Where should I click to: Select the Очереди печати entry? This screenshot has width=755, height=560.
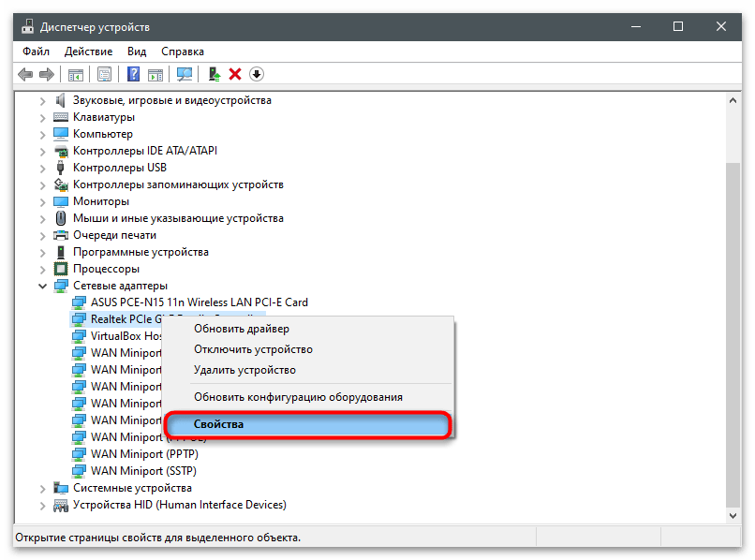[114, 235]
